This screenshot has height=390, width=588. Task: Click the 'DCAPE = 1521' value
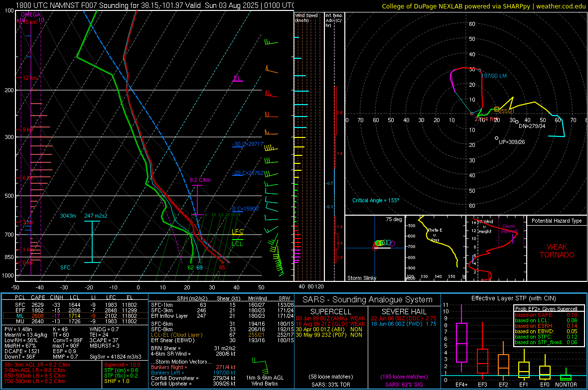tap(22, 351)
